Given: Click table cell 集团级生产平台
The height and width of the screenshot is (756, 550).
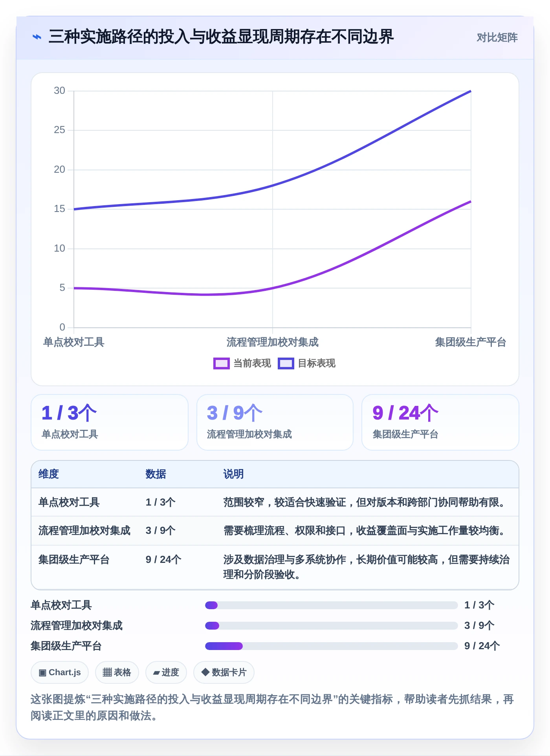Looking at the screenshot, I should (74, 560).
